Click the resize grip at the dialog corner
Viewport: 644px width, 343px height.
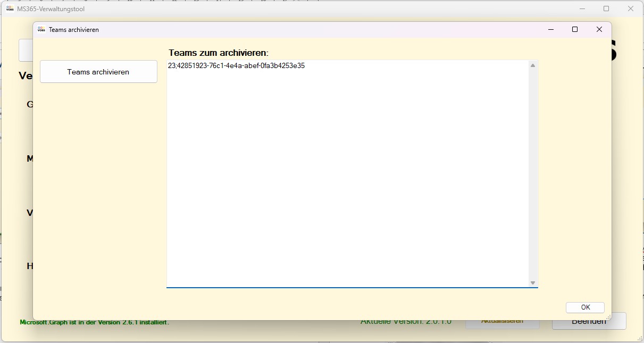608,317
